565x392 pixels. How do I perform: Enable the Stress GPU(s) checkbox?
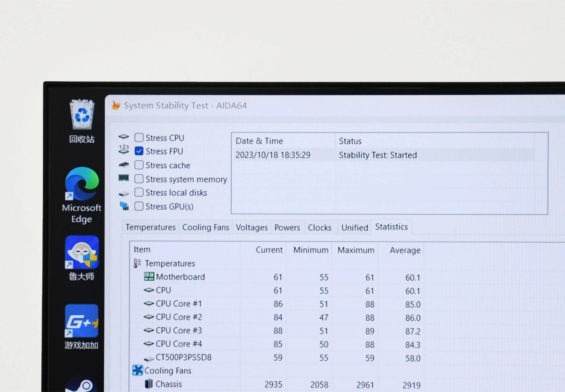[x=139, y=206]
